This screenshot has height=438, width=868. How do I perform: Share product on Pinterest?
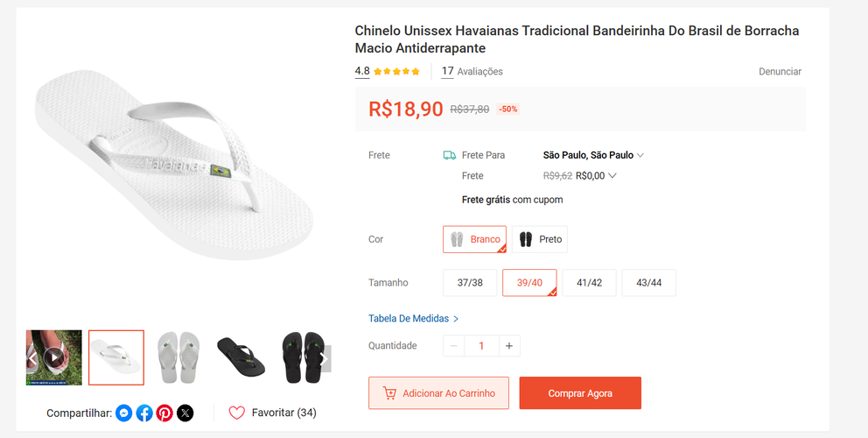point(164,413)
